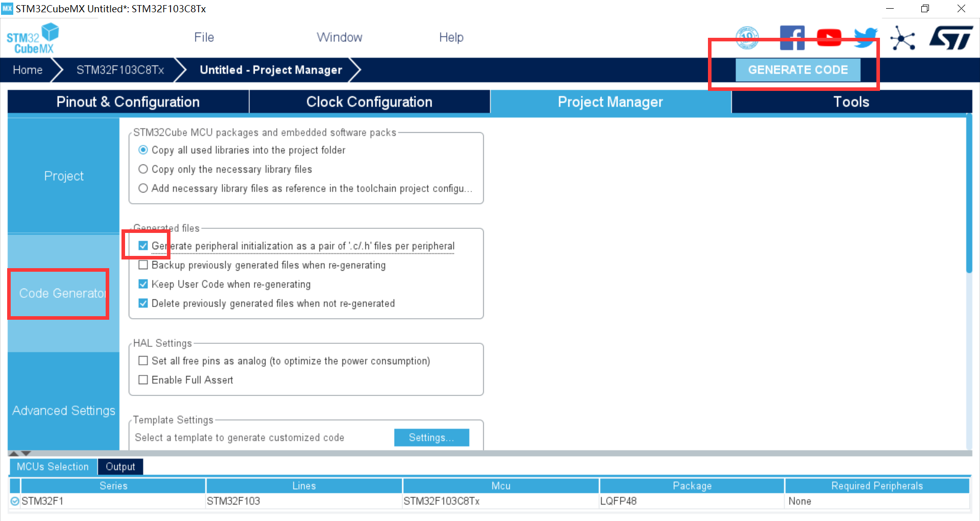Enable Backup previously generated files checkbox
Screen dimensions: 980x521
pos(143,265)
